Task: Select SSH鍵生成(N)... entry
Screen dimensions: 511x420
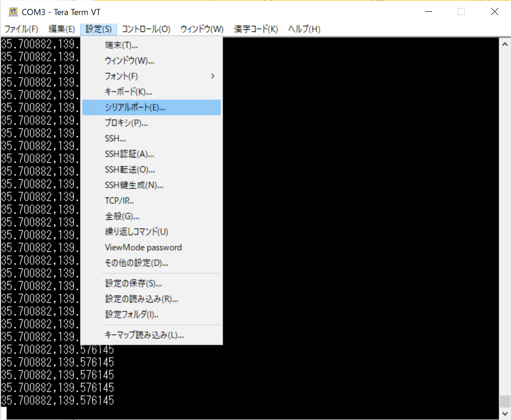Action: click(134, 185)
